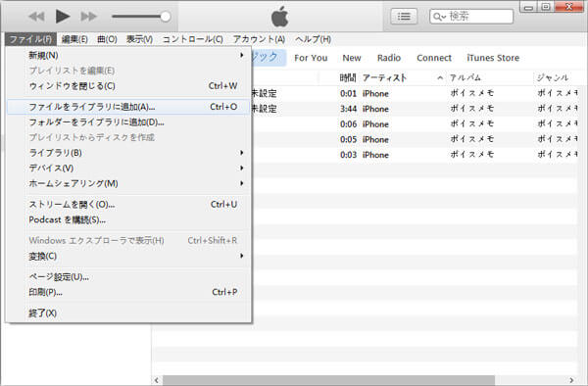This screenshot has width=588, height=386.
Task: Click the horizontal scrollbar thumb
Action: point(328,380)
